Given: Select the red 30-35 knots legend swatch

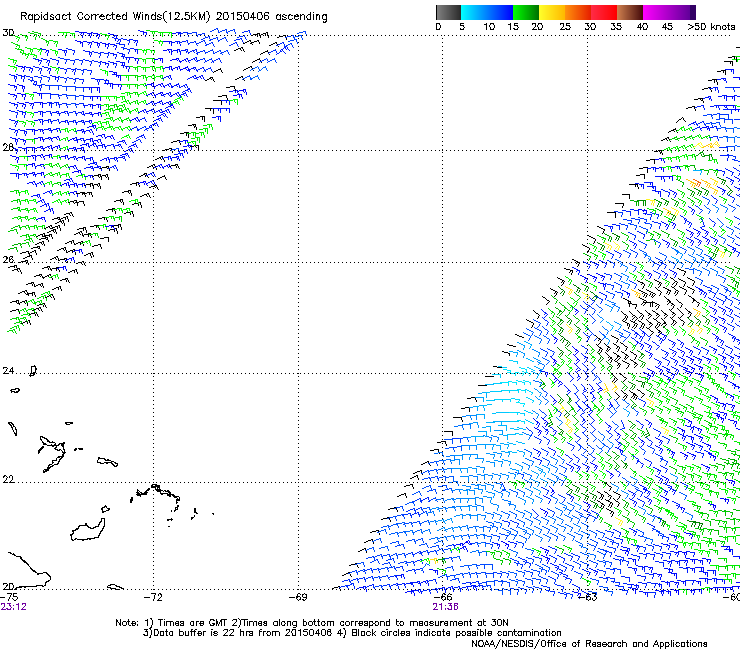Looking at the screenshot, I should (604, 12).
